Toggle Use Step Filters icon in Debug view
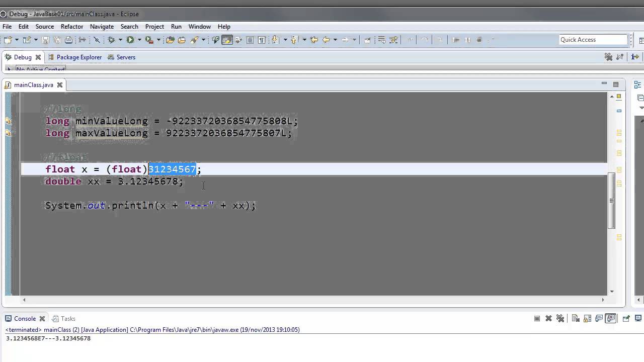The width and height of the screenshot is (644, 362). click(620, 57)
